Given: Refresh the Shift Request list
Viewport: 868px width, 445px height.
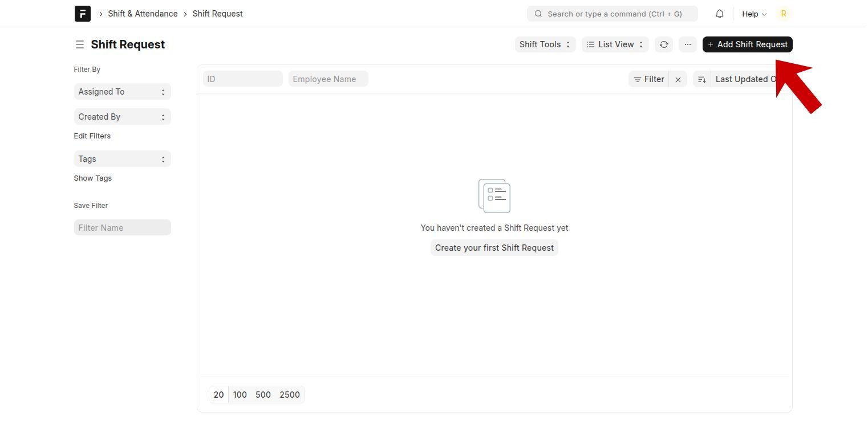Looking at the screenshot, I should pyautogui.click(x=664, y=44).
